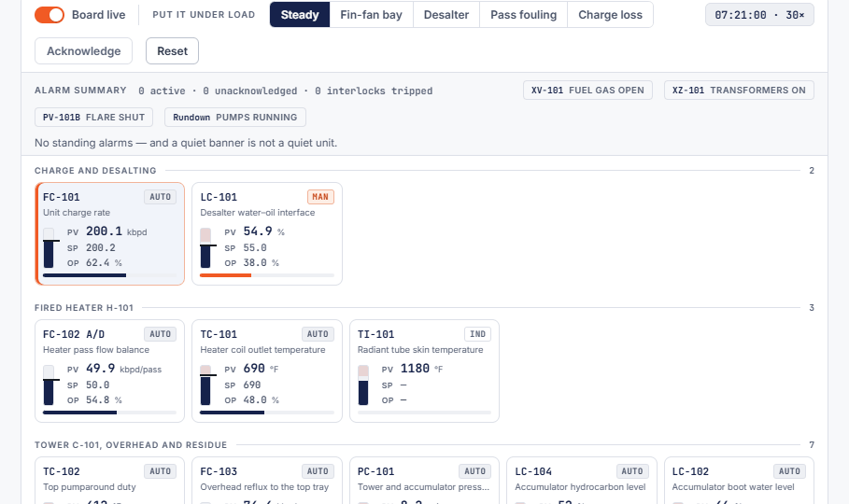Click the LC-101 setpoint 55.0
This screenshot has width=849, height=504.
click(255, 248)
